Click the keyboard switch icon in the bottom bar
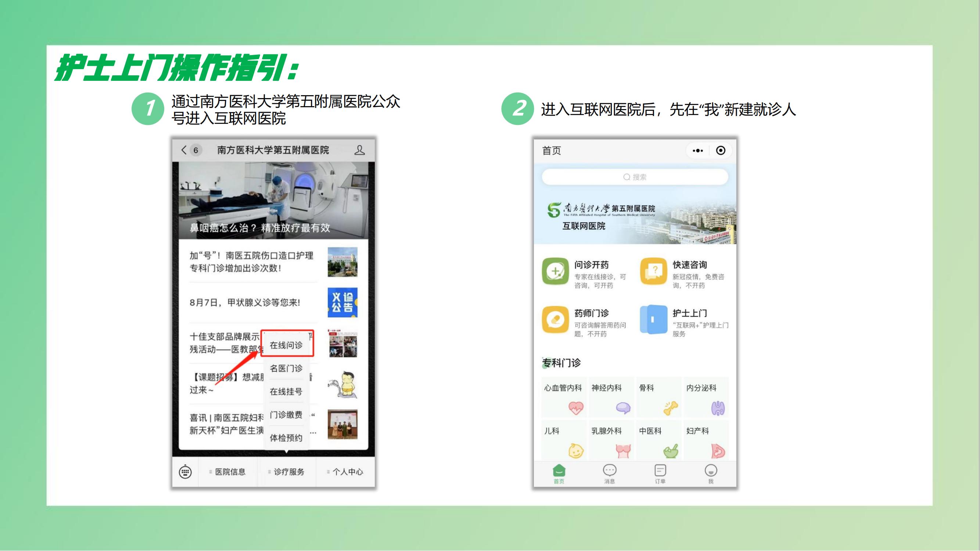 point(185,472)
